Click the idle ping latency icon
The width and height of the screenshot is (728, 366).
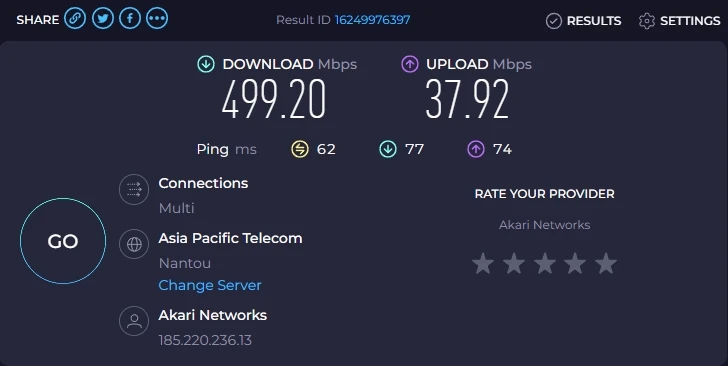(x=299, y=149)
